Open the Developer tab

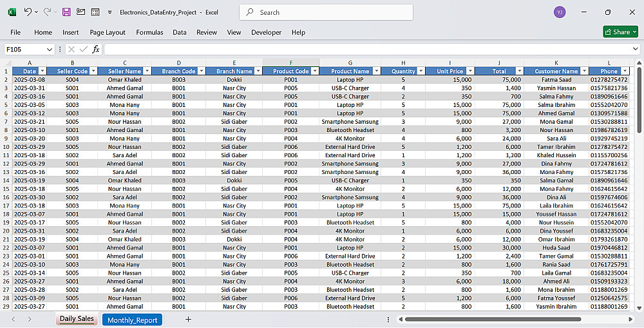point(266,32)
